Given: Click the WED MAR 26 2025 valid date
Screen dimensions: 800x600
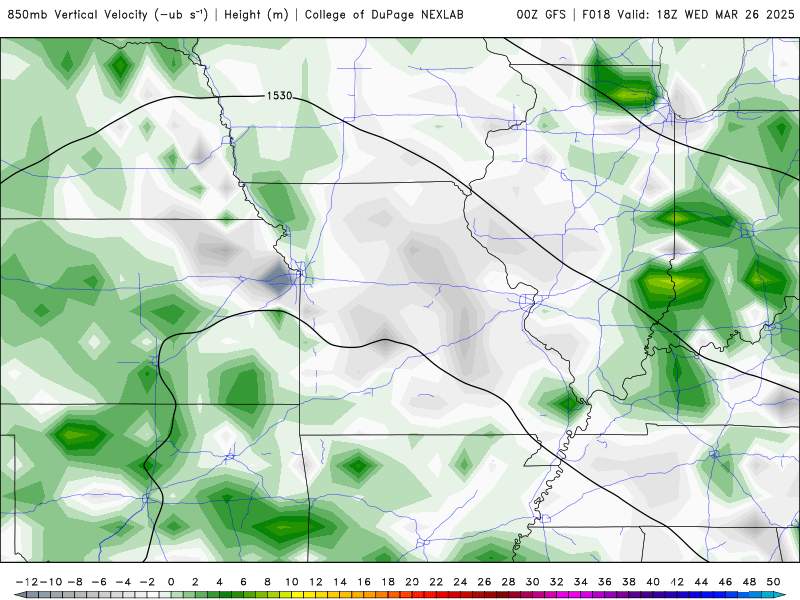Looking at the screenshot, I should coord(739,14).
